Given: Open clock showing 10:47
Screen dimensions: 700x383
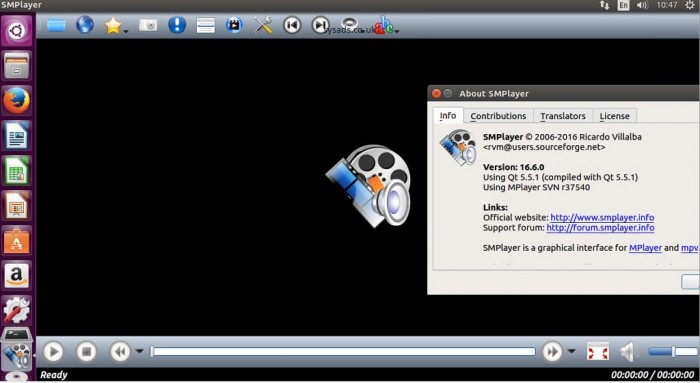Looking at the screenshot, I should pyautogui.click(x=667, y=5).
